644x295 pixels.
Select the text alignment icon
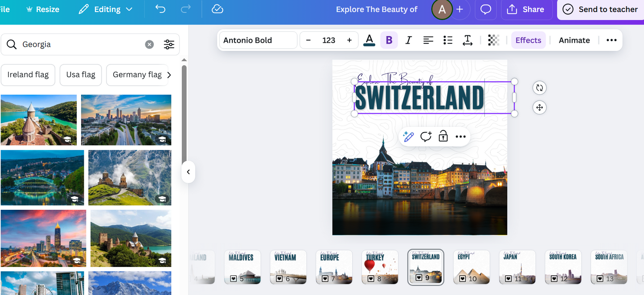pos(428,40)
